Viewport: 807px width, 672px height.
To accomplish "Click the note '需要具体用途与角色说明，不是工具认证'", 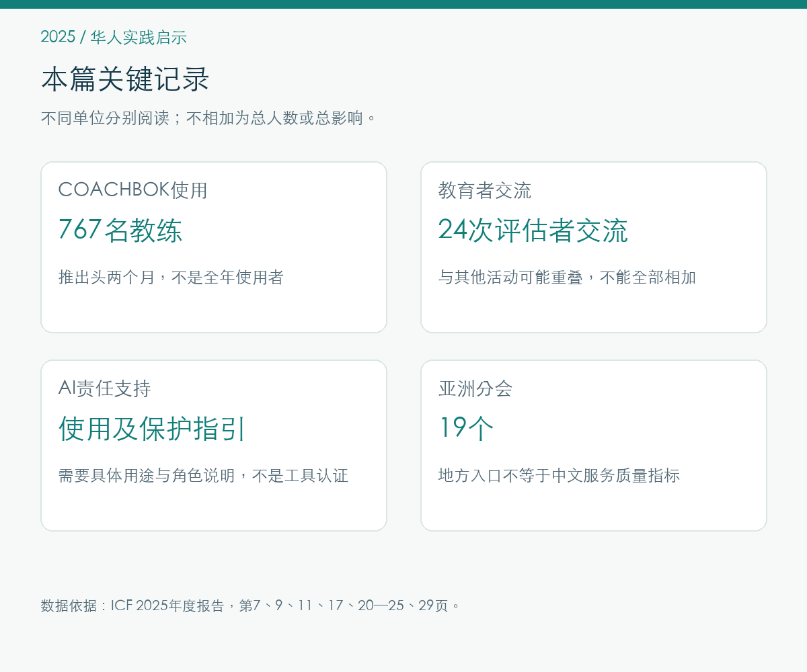I will (x=204, y=475).
